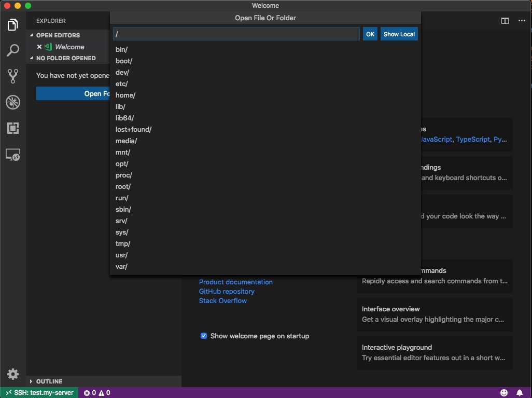Viewport: 532px width, 398px height.
Task: Open the editor More Actions ellipsis
Action: coord(522,21)
